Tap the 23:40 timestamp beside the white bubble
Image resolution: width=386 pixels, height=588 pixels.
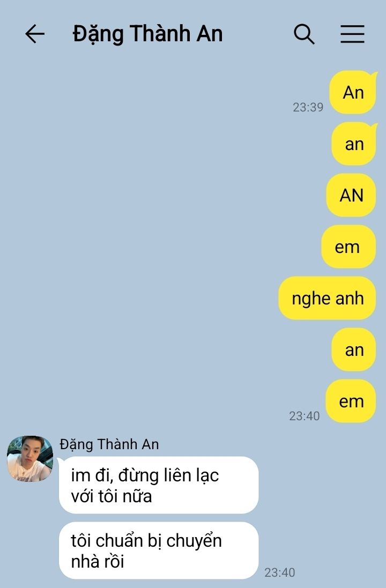(x=280, y=572)
